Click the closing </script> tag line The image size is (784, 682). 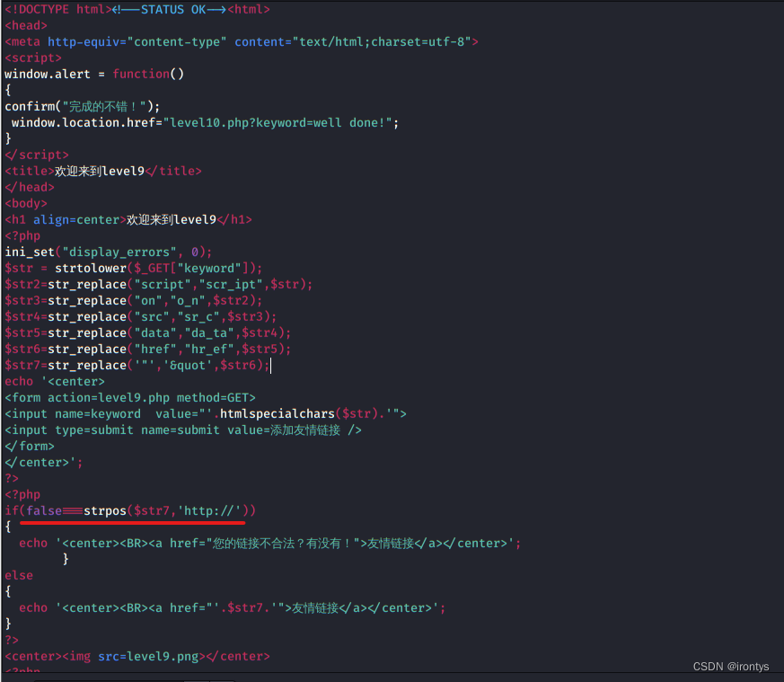[x=37, y=155]
